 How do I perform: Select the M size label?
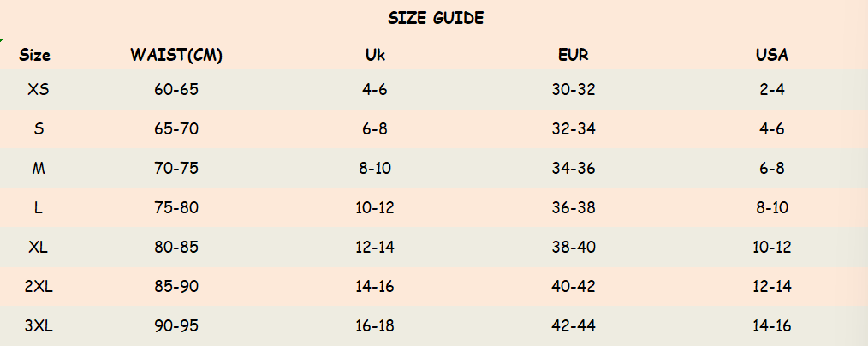pyautogui.click(x=39, y=168)
